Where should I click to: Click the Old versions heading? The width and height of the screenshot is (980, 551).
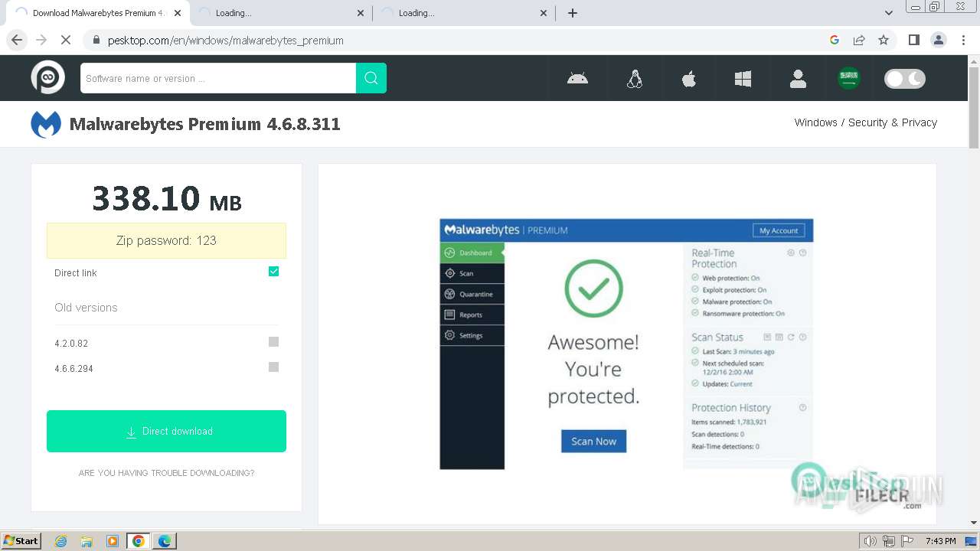coord(86,308)
